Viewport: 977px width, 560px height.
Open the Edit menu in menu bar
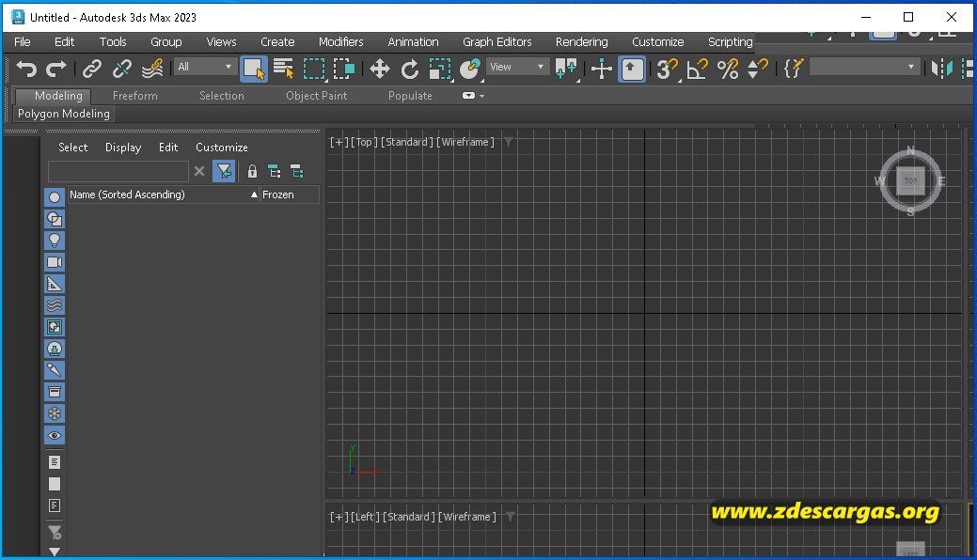click(x=64, y=41)
